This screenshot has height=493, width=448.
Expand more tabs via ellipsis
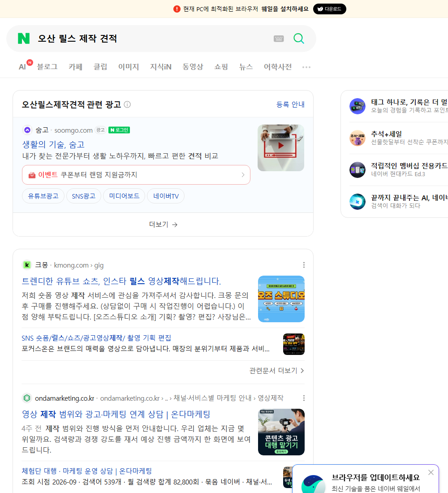[306, 67]
